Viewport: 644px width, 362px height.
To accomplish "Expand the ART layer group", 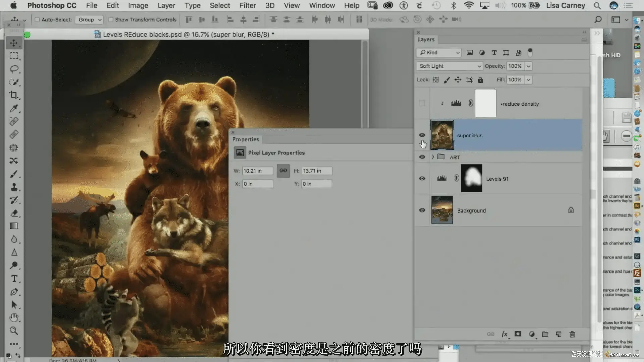I will tap(433, 157).
